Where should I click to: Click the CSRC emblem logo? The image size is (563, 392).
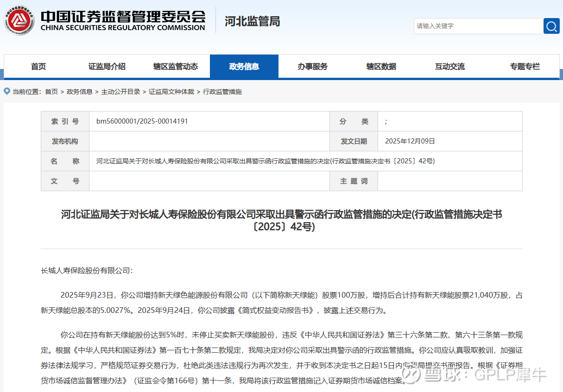[x=19, y=21]
